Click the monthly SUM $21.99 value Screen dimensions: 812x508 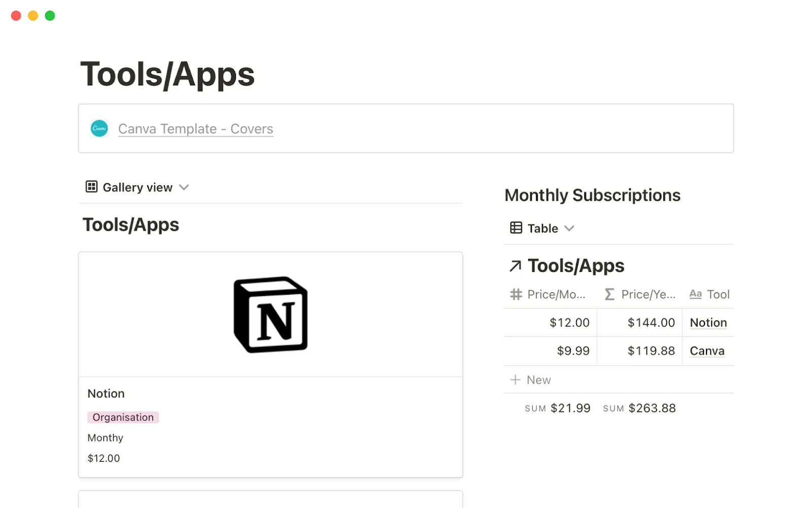point(570,407)
